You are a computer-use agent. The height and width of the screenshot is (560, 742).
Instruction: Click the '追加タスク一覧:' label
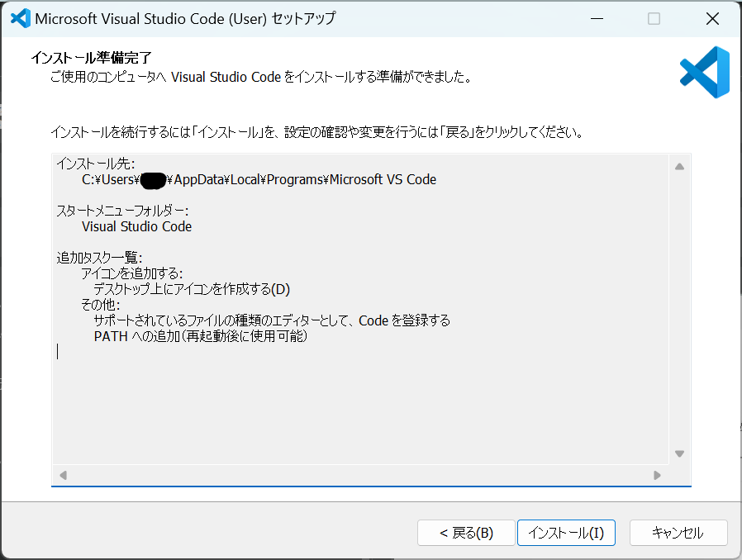coord(99,258)
